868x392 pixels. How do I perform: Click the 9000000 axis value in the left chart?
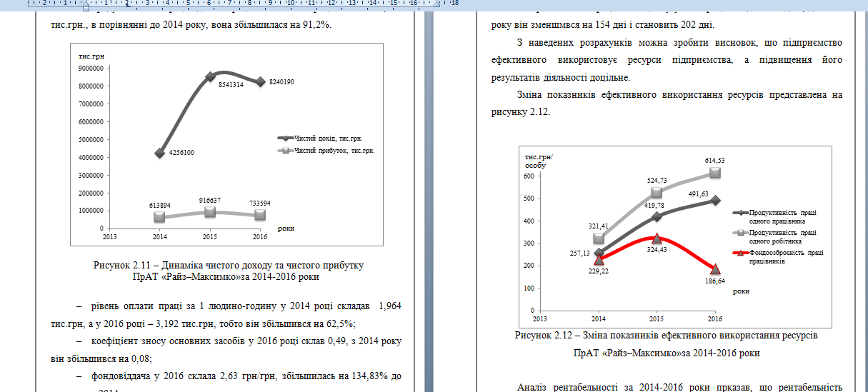pos(91,69)
